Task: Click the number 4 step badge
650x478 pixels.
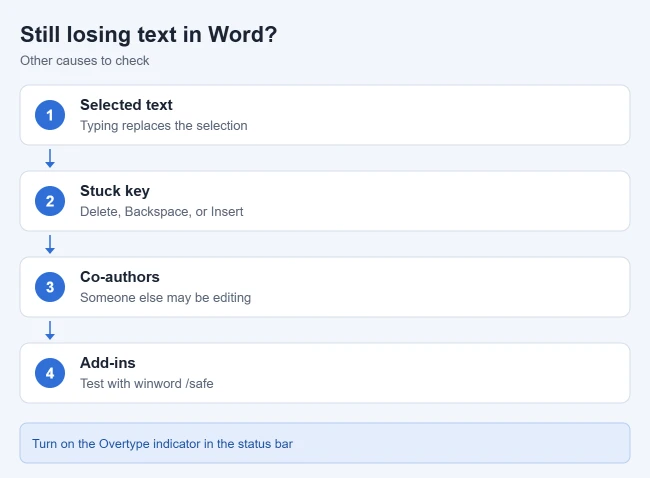Action: (x=50, y=373)
